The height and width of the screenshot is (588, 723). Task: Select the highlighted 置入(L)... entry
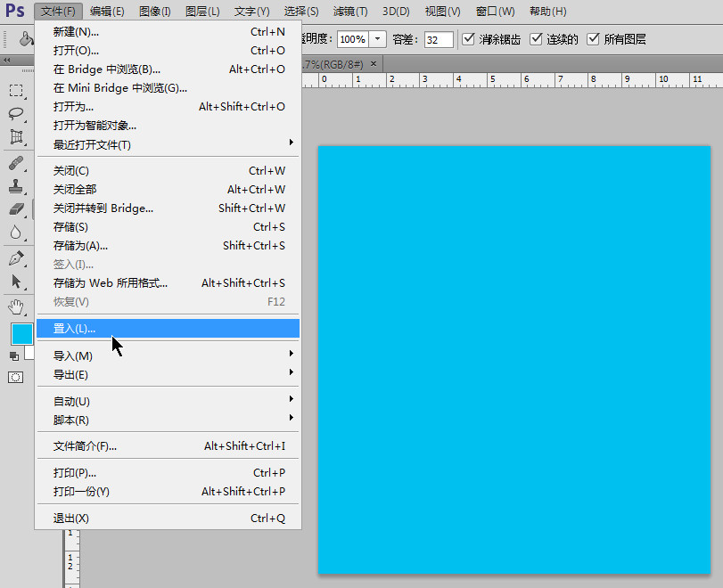pyautogui.click(x=168, y=329)
